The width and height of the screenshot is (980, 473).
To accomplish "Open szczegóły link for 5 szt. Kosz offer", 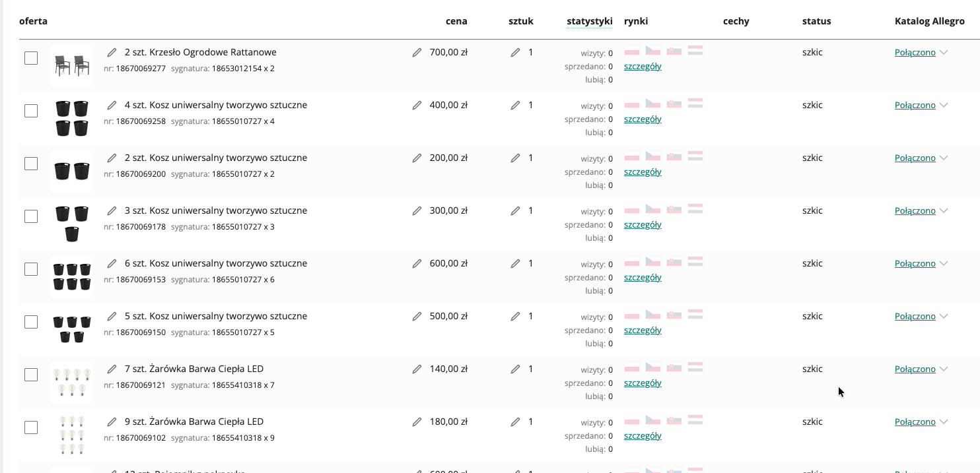I will click(x=643, y=331).
